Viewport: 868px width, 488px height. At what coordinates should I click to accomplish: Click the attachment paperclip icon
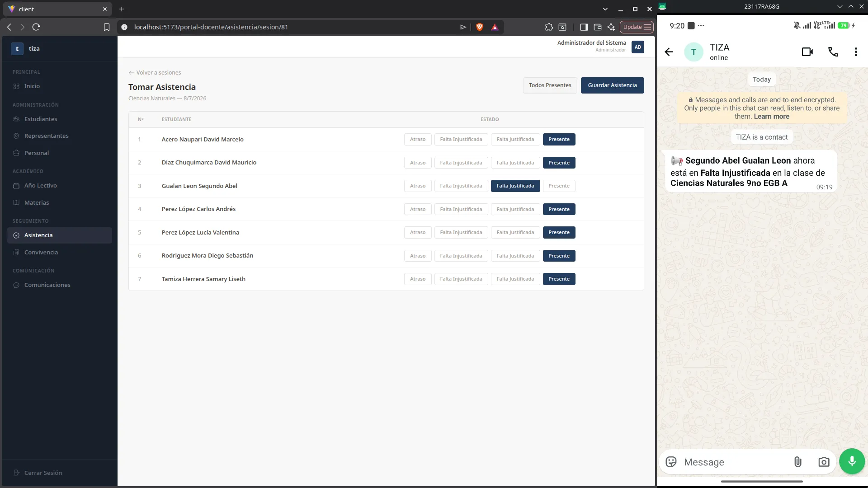pyautogui.click(x=798, y=462)
